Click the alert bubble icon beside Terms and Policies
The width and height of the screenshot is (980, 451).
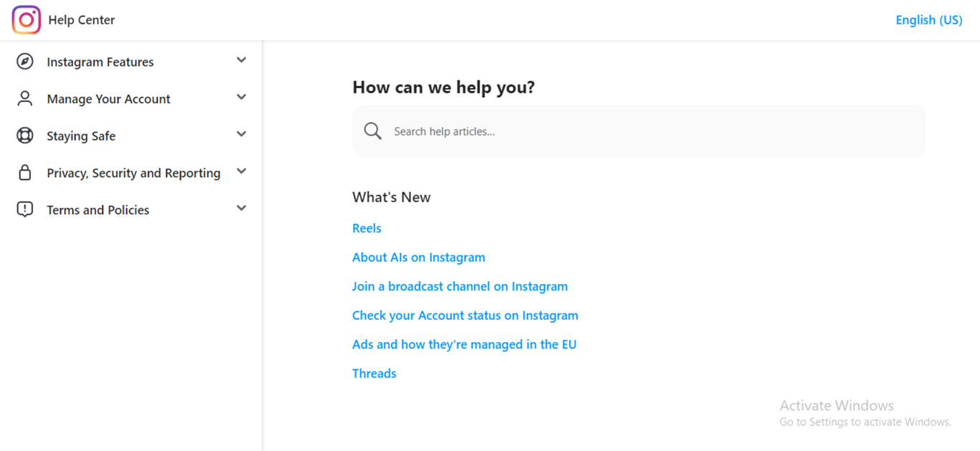(x=25, y=209)
